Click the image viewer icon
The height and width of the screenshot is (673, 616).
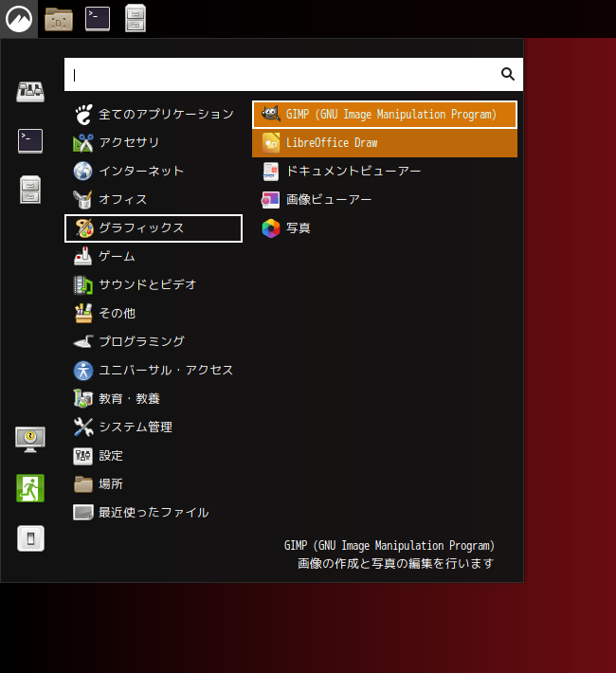tap(271, 200)
